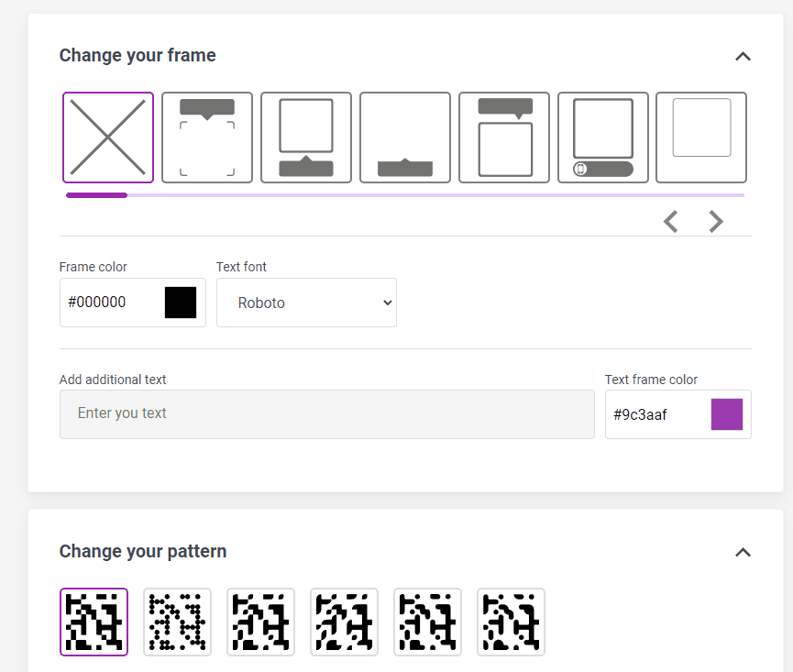Select the frame with top and bottom banners
This screenshot has height=672, width=793.
pos(305,137)
